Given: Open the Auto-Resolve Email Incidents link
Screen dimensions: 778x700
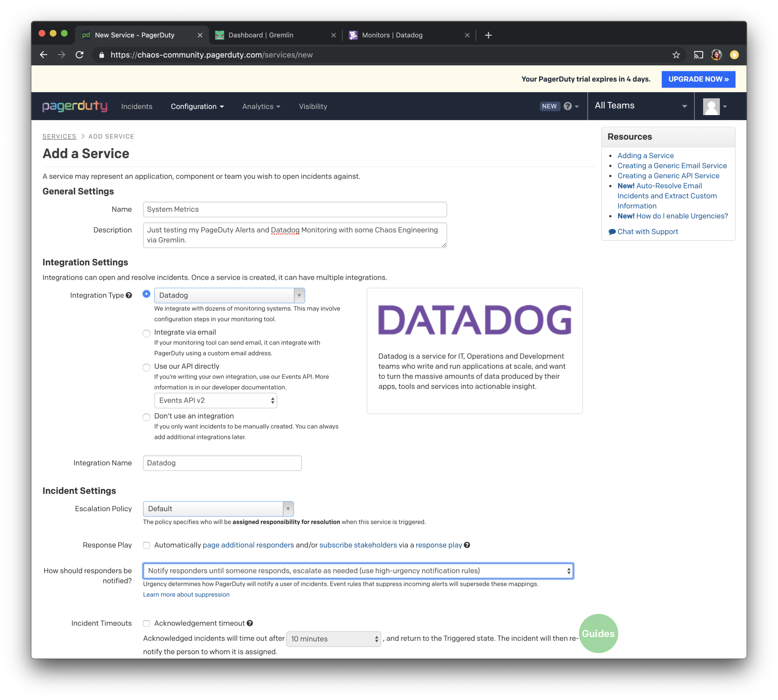Looking at the screenshot, I should tap(667, 196).
